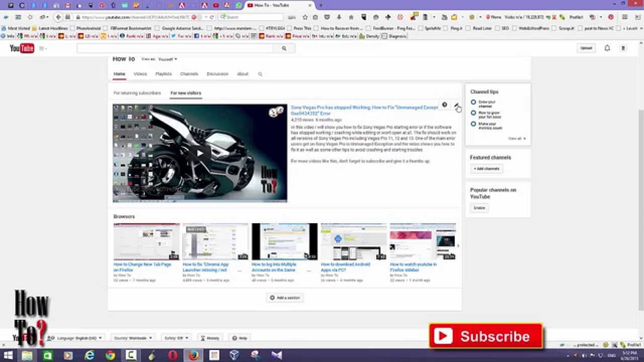Switch to the About tab
The image size is (644, 362).
(x=243, y=74)
